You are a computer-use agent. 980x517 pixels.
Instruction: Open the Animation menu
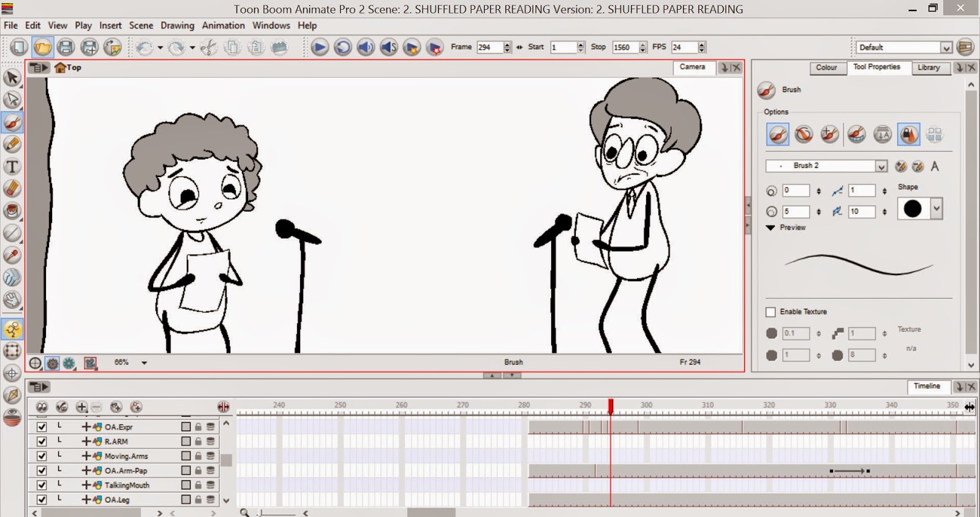(x=223, y=25)
